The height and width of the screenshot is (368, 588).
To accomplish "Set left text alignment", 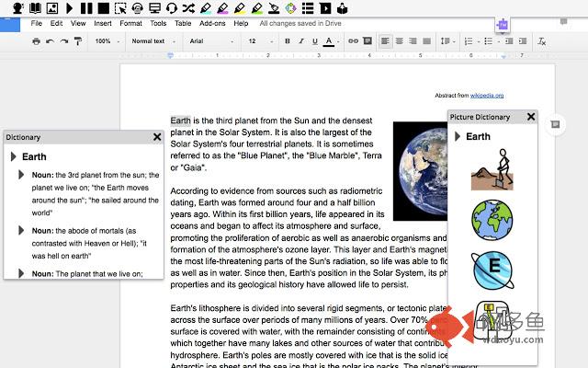I will (x=385, y=41).
